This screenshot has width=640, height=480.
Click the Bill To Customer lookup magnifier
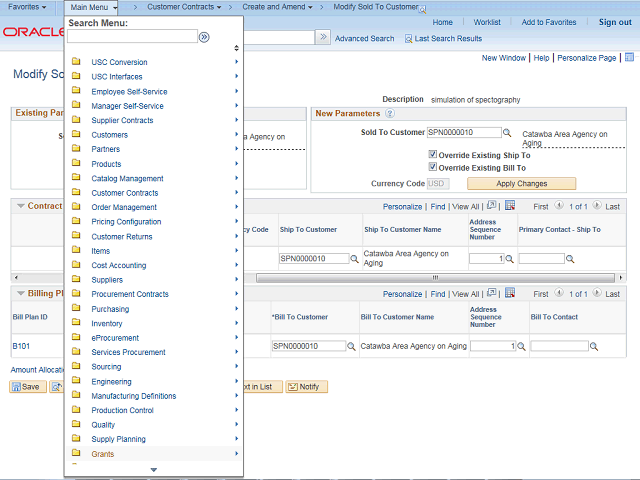click(x=351, y=347)
